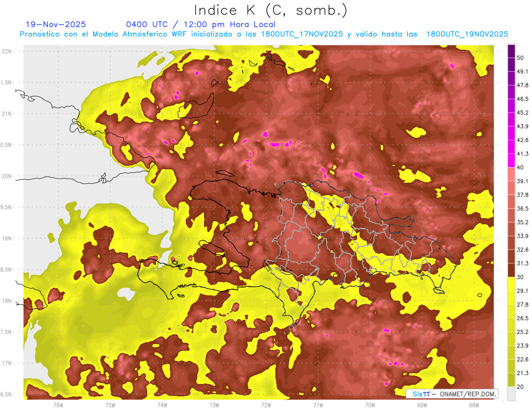
Task: Pick the dark brown swatch between 30 and 31.3
Action: (511, 270)
